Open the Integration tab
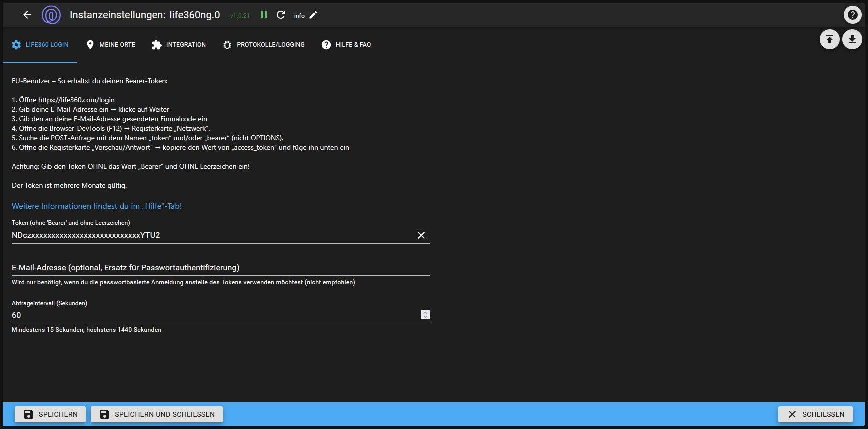This screenshot has width=868, height=429. [179, 45]
